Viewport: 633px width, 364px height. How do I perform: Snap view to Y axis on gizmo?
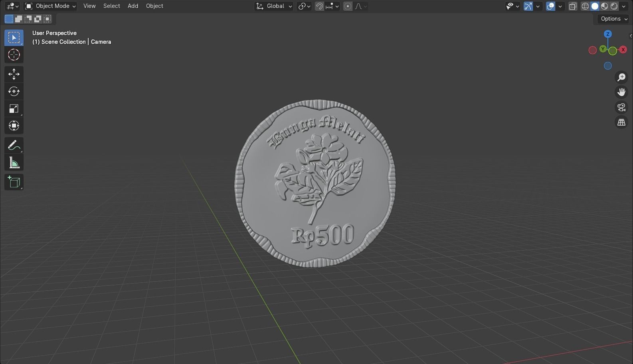(603, 49)
